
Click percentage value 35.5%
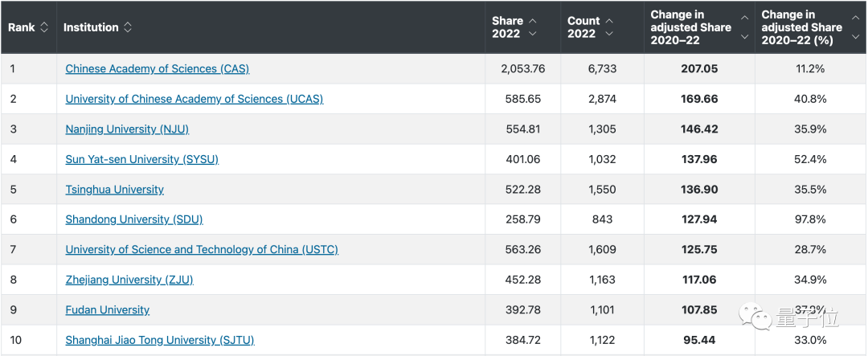[x=811, y=190]
